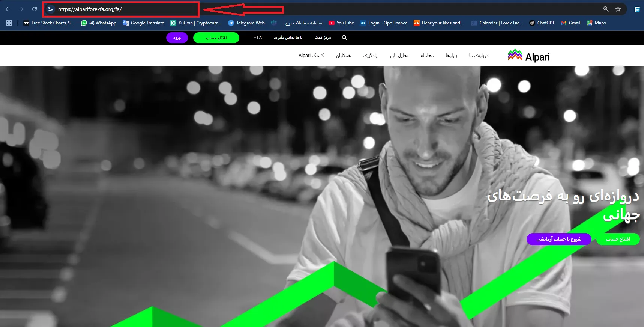644x327 pixels.
Task: Open the YouTube bookmark
Action: [341, 23]
